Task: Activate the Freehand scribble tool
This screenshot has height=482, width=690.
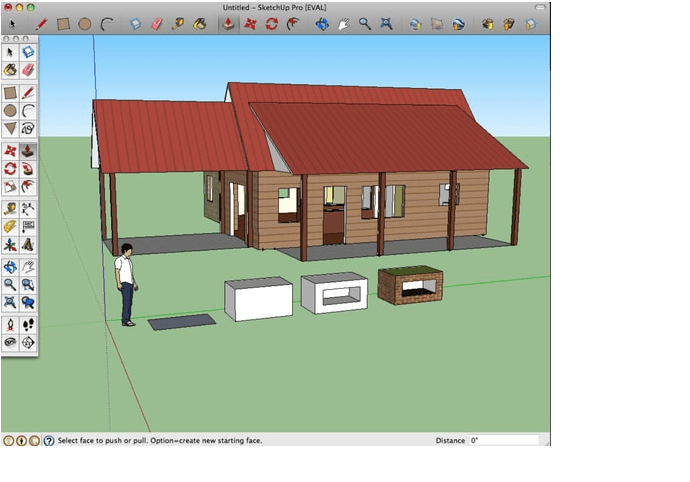Action: [x=28, y=129]
